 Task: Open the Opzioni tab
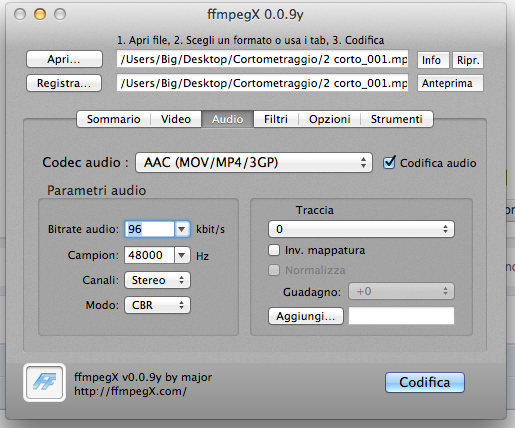[330, 119]
